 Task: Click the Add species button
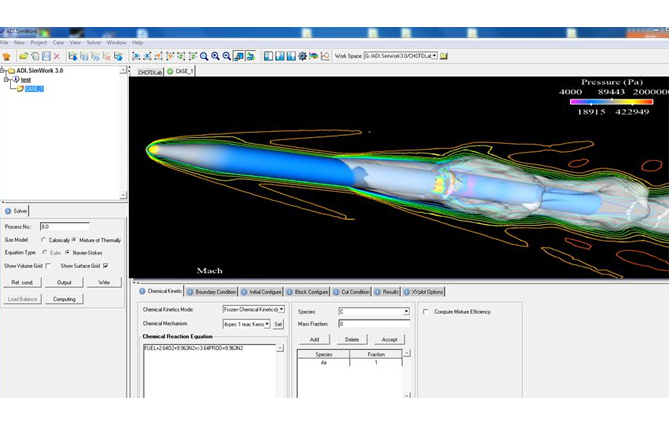click(314, 339)
